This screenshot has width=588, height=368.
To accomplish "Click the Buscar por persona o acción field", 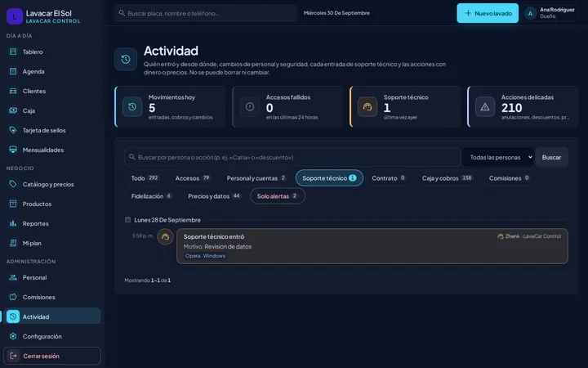I will [292, 157].
